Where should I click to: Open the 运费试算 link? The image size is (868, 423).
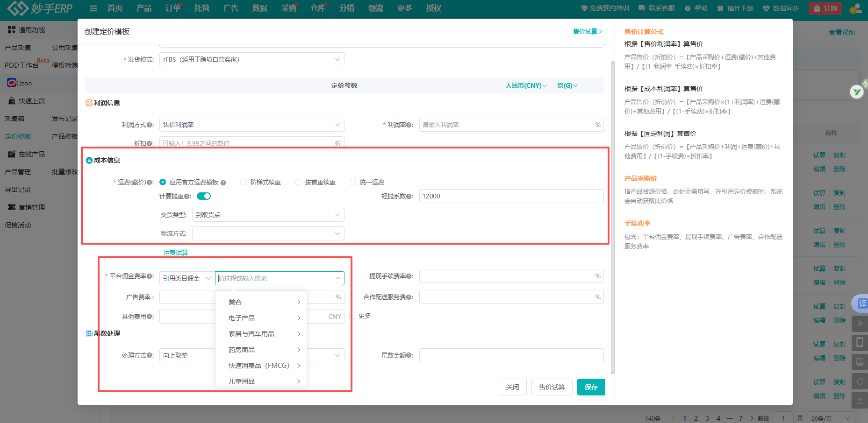pos(176,253)
